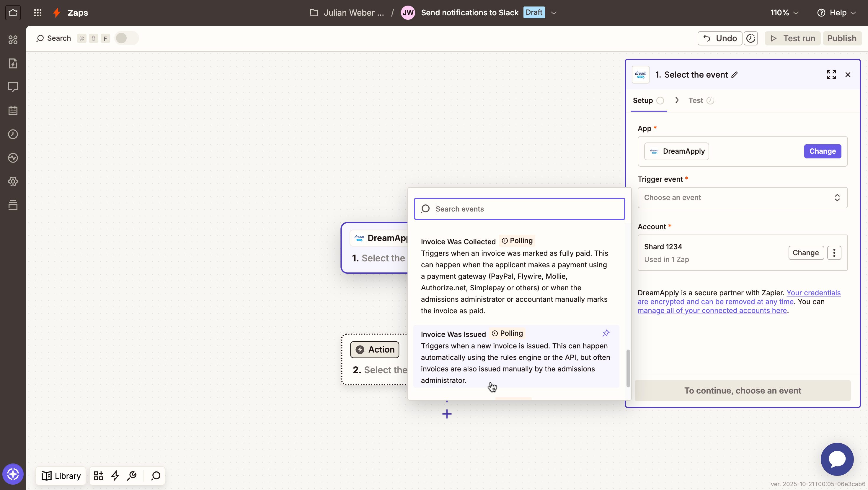868x490 pixels.
Task: Open the zap file icon in sidebar
Action: tap(13, 63)
